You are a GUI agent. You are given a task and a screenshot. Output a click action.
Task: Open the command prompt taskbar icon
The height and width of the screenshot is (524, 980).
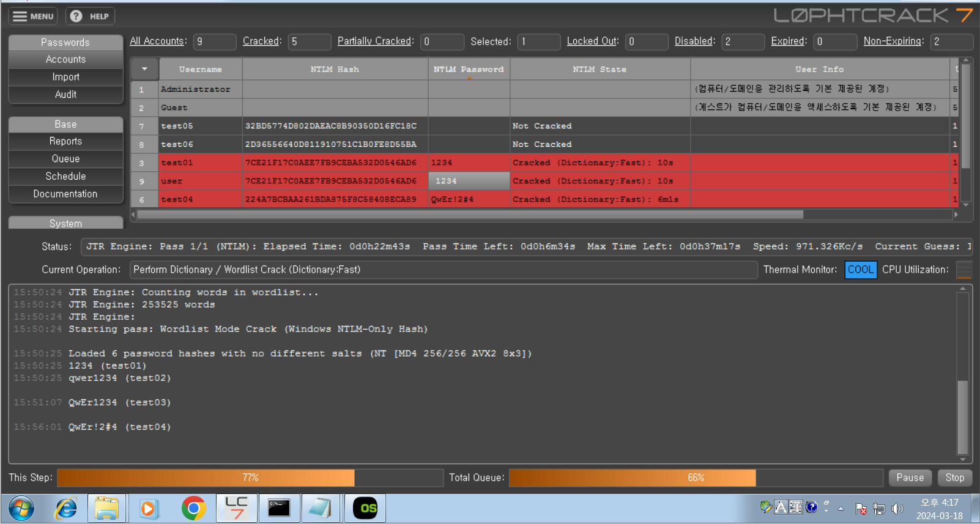pos(279,509)
